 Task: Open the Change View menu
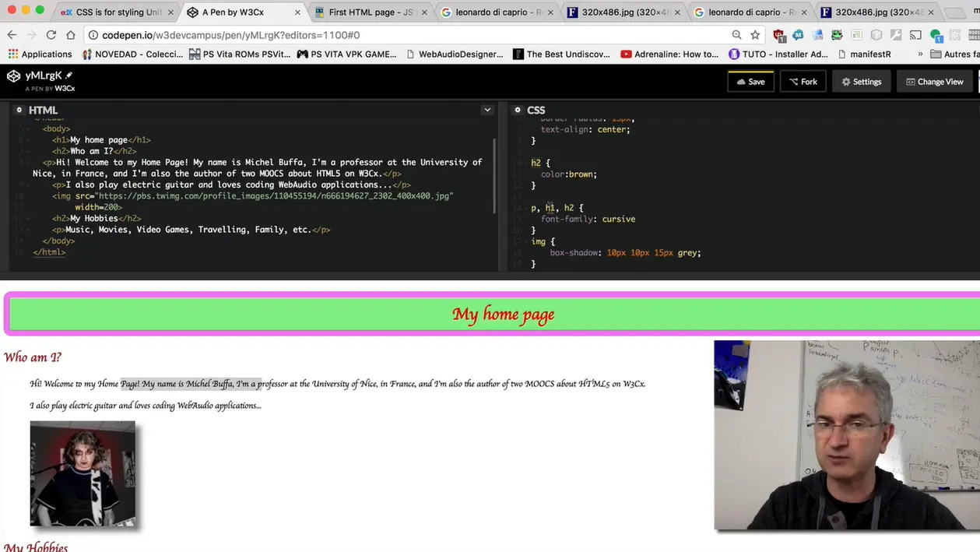[934, 82]
